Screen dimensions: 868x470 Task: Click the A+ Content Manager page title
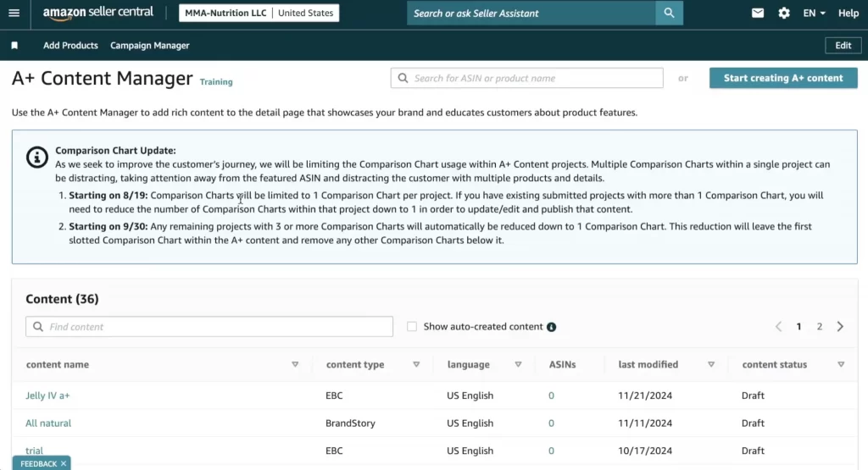click(103, 79)
